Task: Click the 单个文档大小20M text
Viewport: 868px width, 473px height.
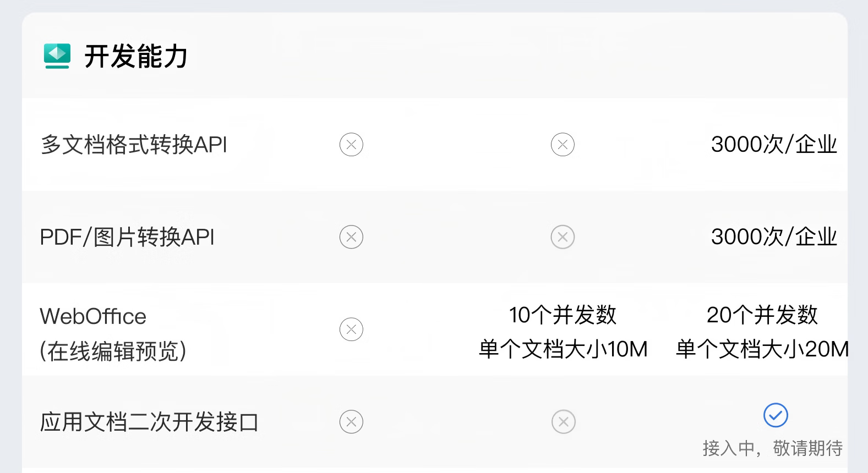Action: click(x=762, y=349)
